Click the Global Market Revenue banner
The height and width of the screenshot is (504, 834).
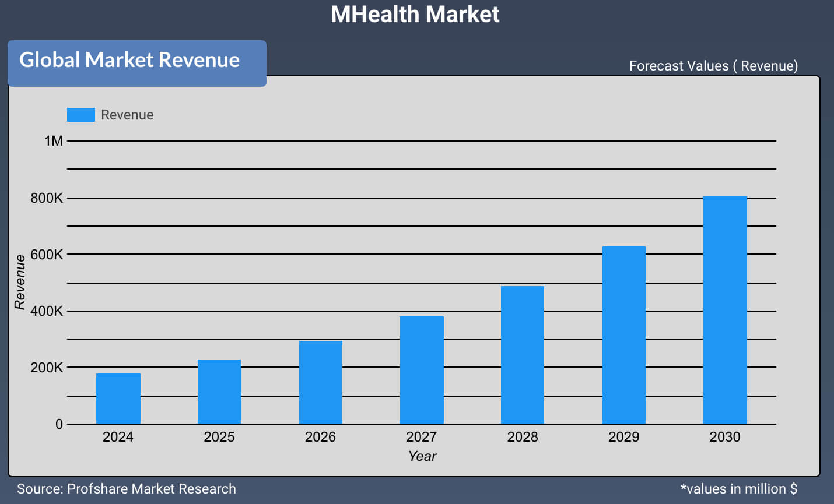point(137,63)
